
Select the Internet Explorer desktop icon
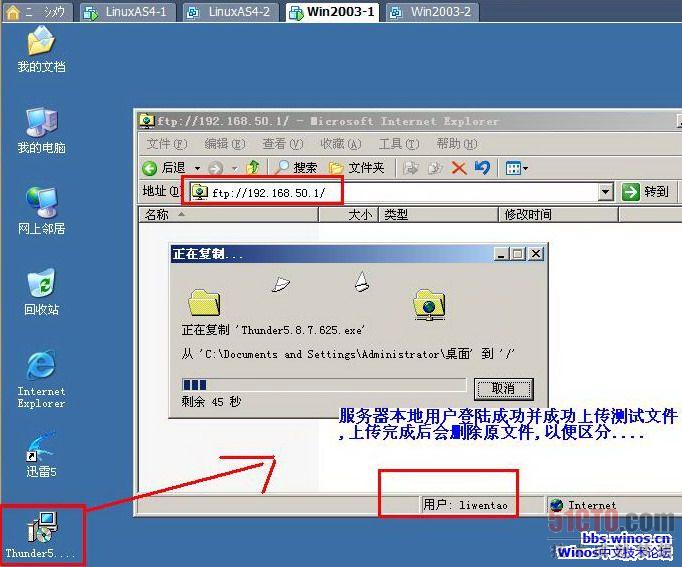41,379
